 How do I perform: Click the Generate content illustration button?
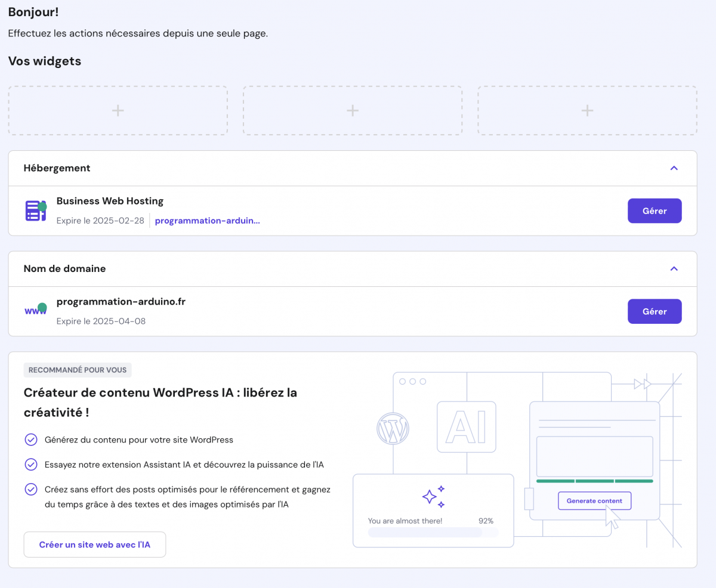594,501
